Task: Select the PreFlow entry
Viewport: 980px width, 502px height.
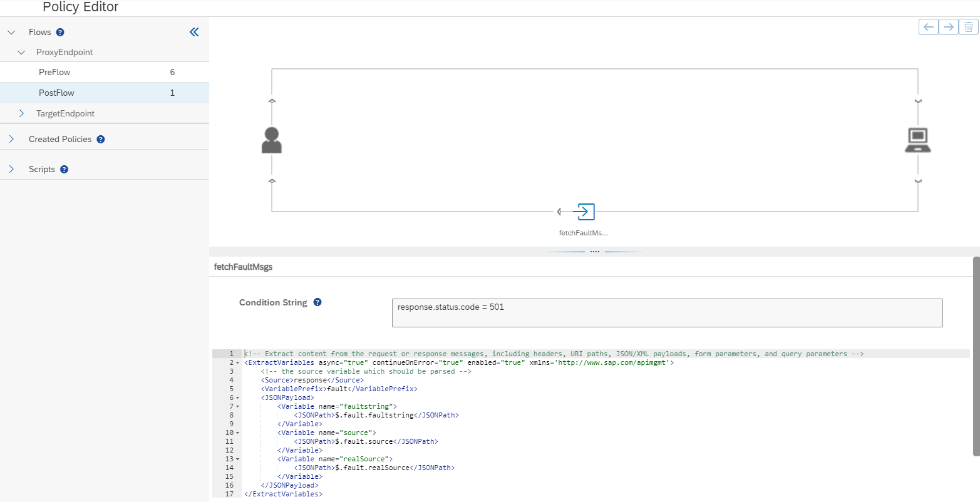Action: pos(105,72)
